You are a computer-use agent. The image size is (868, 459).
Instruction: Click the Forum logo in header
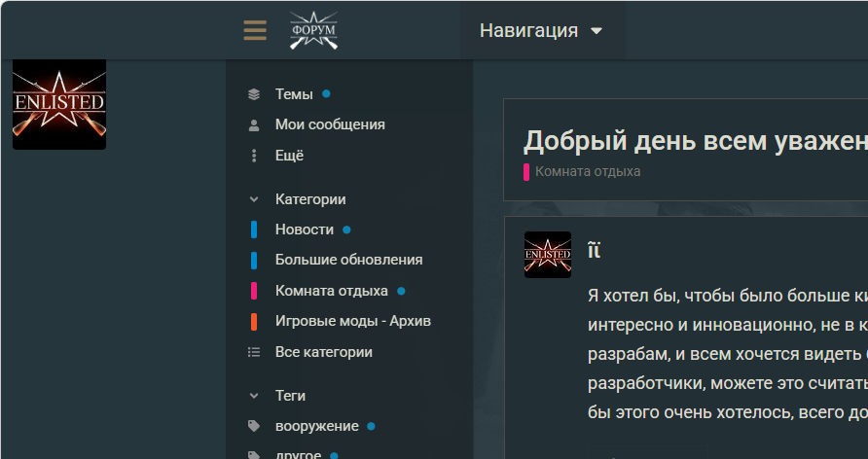tap(313, 30)
